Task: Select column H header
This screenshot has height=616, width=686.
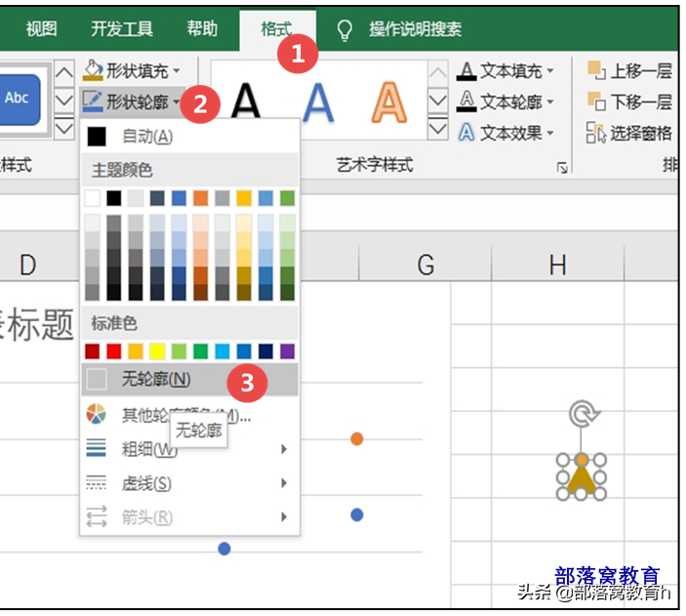Action: 558,264
